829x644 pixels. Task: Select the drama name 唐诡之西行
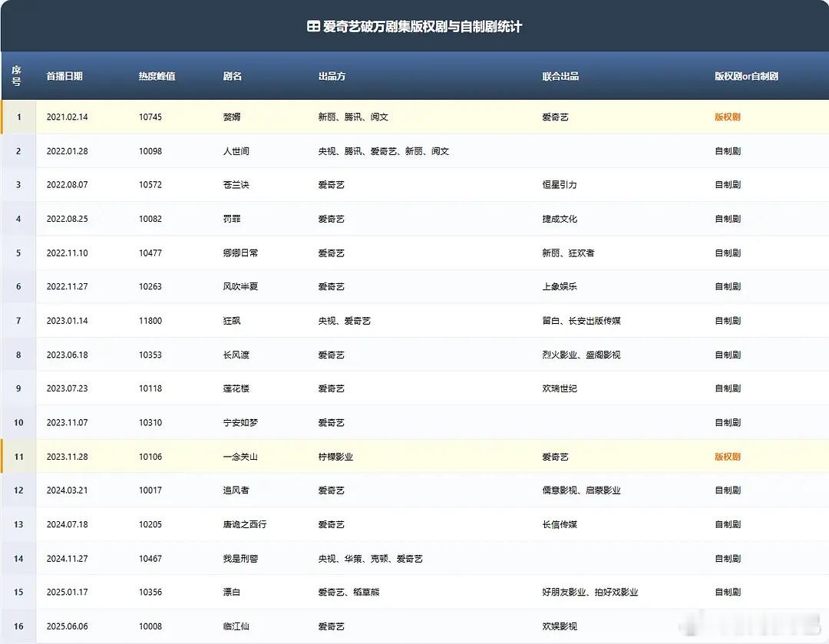(245, 524)
